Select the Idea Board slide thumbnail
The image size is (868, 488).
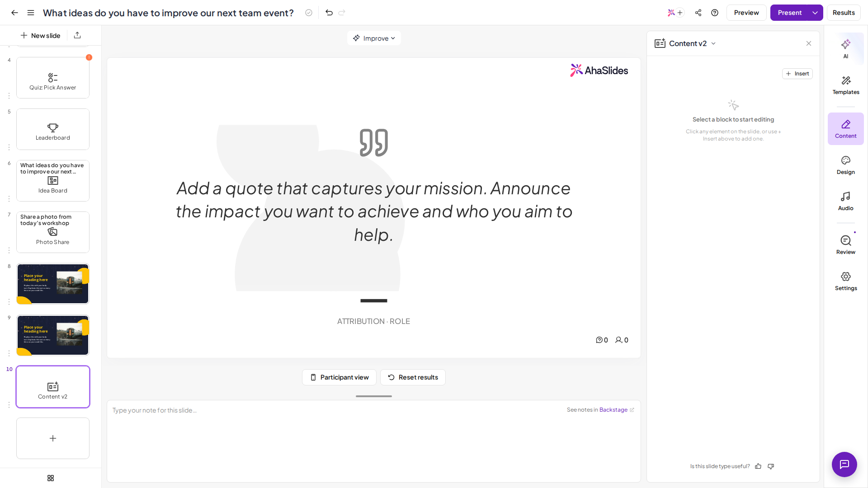pyautogui.click(x=53, y=181)
